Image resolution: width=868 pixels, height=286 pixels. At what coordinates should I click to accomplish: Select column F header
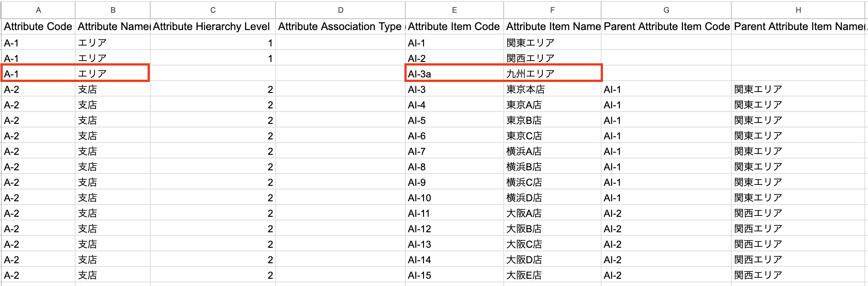coord(552,10)
